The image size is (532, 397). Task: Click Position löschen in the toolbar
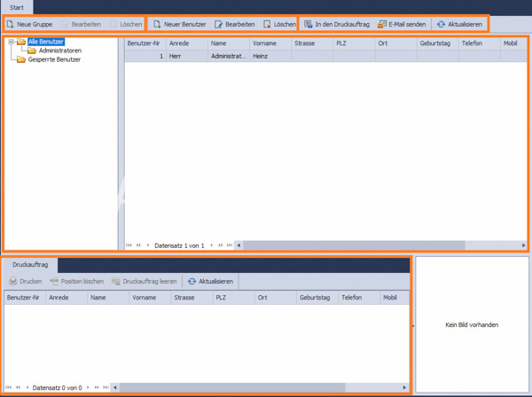coord(76,282)
